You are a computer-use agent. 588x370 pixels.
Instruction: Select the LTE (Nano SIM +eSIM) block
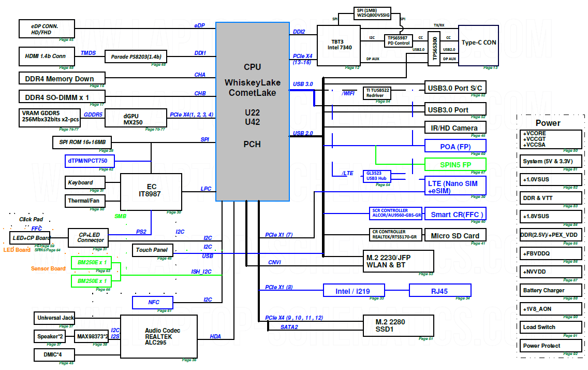pyautogui.click(x=455, y=186)
